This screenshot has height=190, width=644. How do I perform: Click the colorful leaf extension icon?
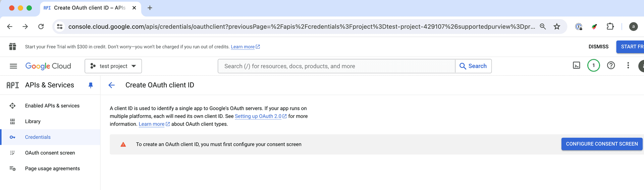click(594, 27)
